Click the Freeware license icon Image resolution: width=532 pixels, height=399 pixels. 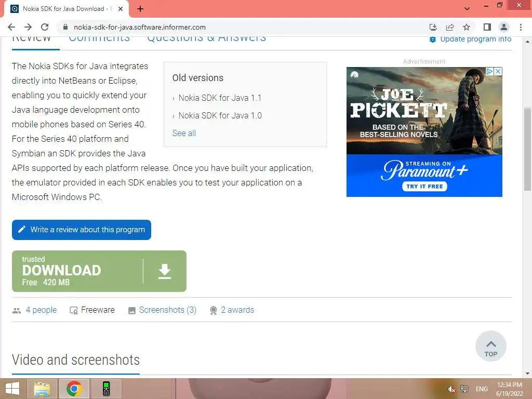pyautogui.click(x=74, y=311)
